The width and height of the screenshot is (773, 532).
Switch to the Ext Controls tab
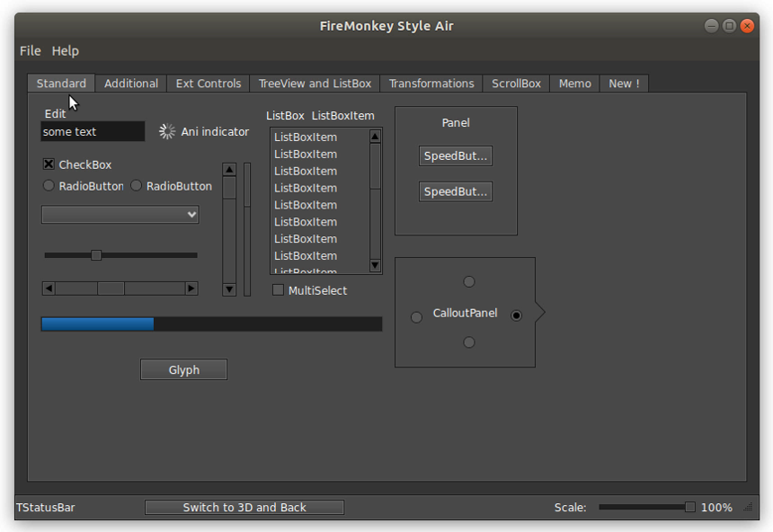click(208, 84)
